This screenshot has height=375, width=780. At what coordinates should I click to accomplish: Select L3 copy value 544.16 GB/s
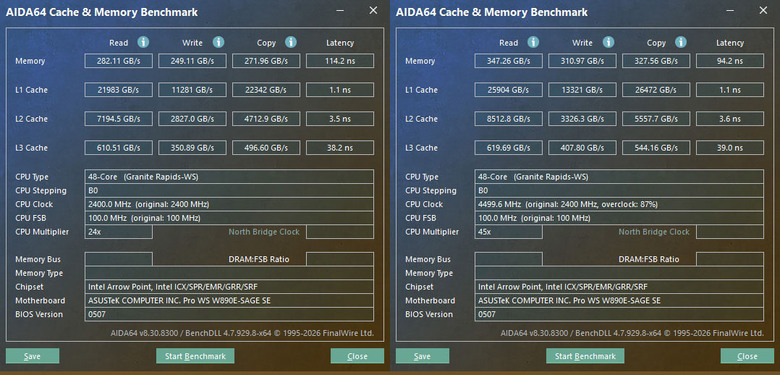pos(656,148)
